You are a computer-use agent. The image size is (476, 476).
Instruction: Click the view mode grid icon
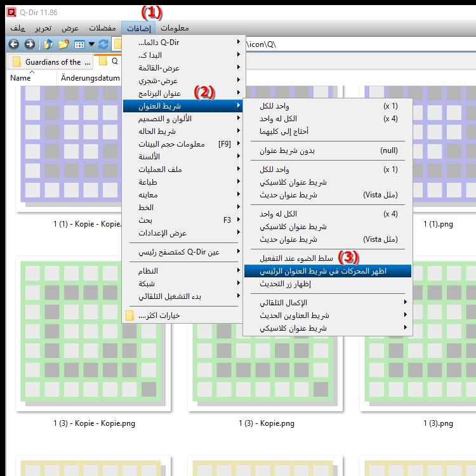[x=79, y=44]
